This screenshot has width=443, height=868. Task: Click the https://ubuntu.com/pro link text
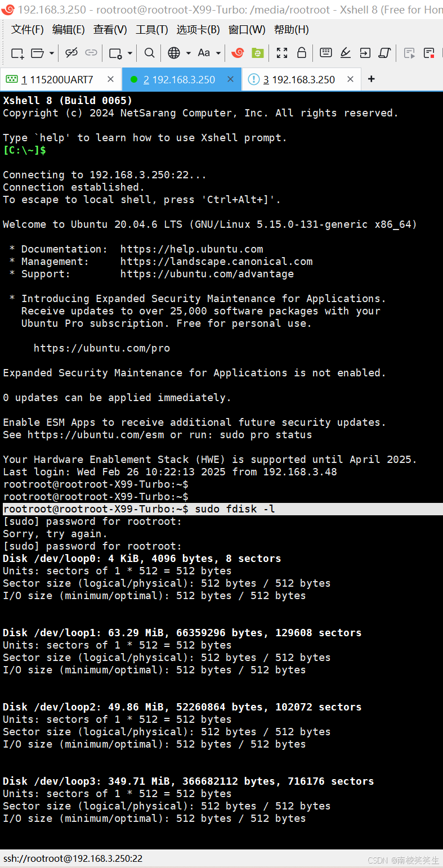(101, 348)
